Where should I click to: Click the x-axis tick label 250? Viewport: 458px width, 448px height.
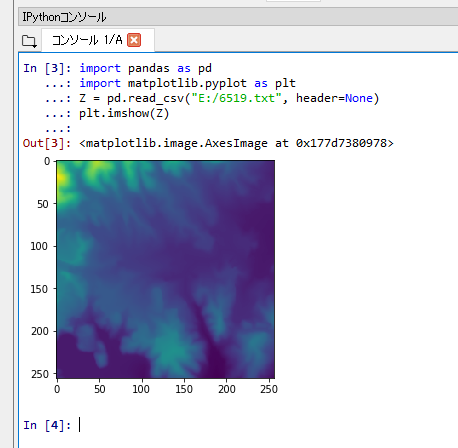tap(269, 389)
